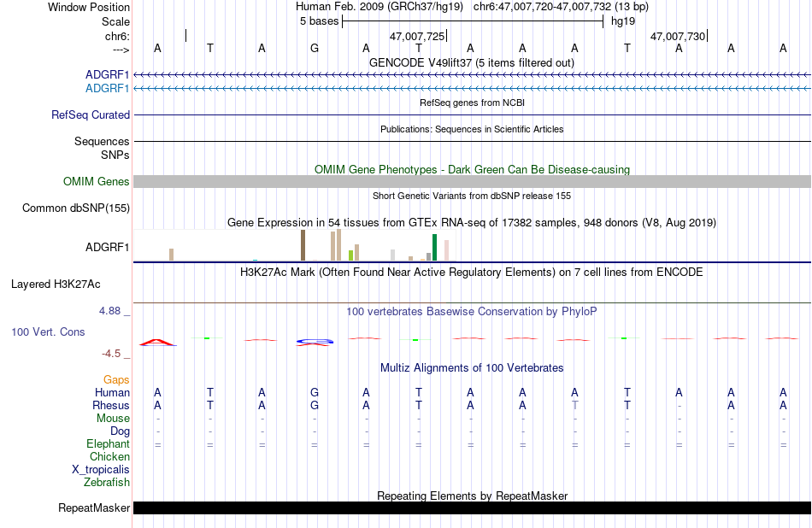Click the blue G PhyloP conservation mark
Screen dimensions: 812x528
pos(315,341)
